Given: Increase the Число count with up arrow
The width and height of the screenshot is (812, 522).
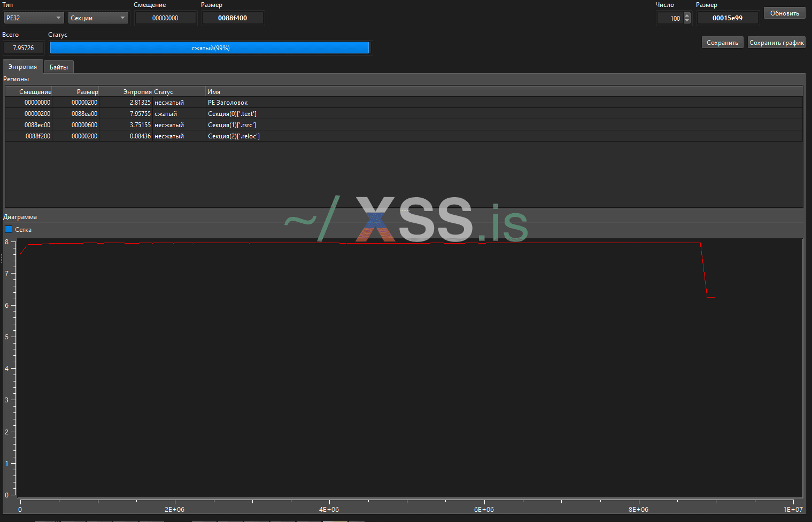Looking at the screenshot, I should (687, 15).
